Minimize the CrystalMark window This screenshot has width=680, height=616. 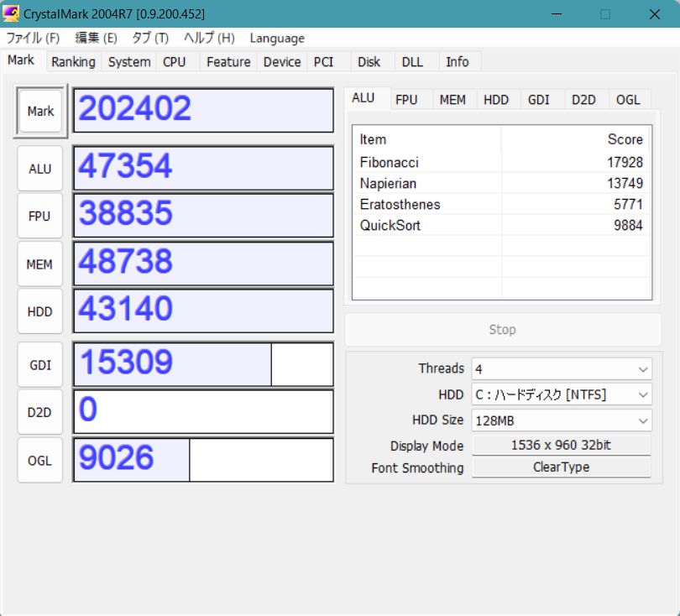pyautogui.click(x=557, y=14)
